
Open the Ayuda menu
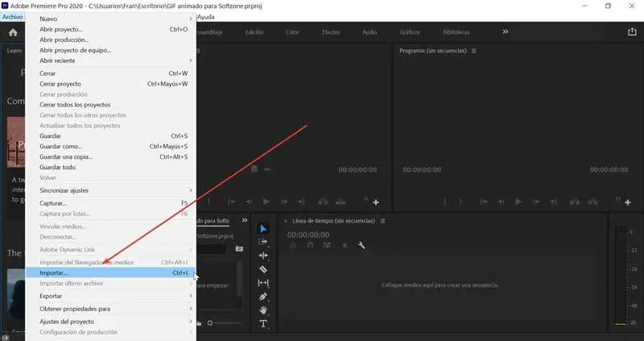coord(206,17)
